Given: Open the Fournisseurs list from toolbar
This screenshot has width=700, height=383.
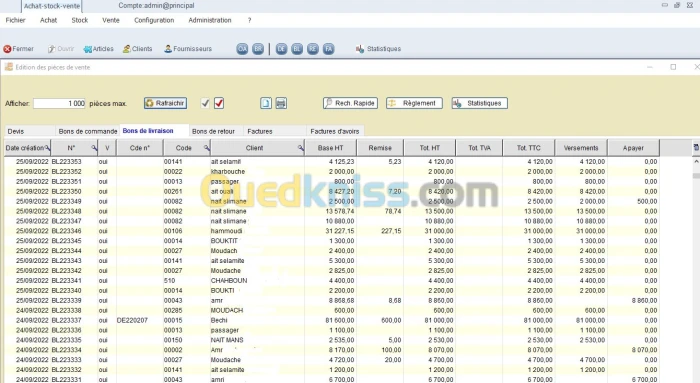Looking at the screenshot, I should coord(188,49).
